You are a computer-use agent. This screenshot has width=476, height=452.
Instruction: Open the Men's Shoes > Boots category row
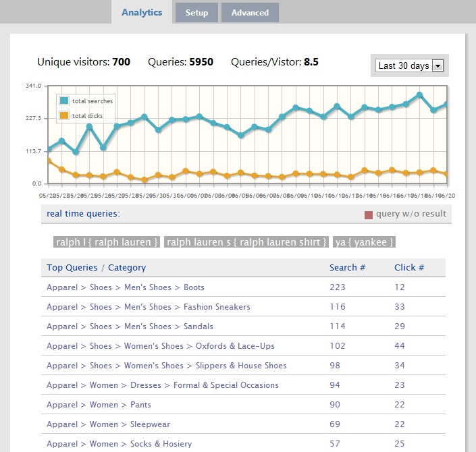(243, 287)
